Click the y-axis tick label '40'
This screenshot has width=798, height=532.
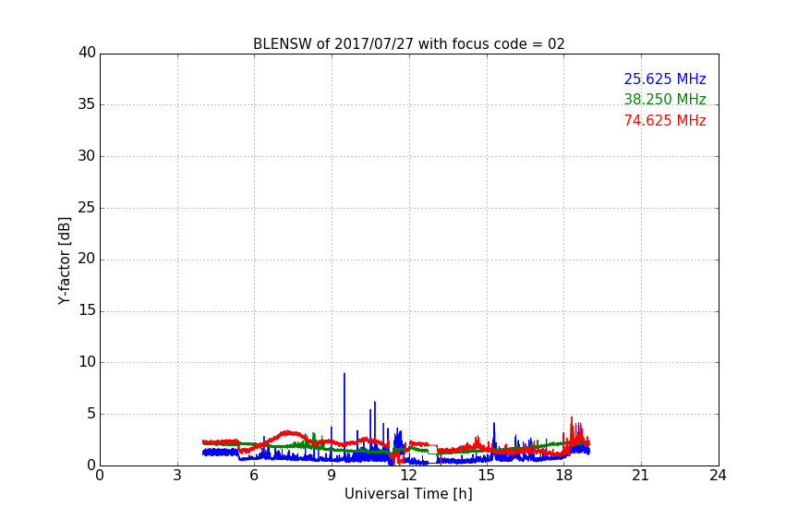click(x=87, y=53)
